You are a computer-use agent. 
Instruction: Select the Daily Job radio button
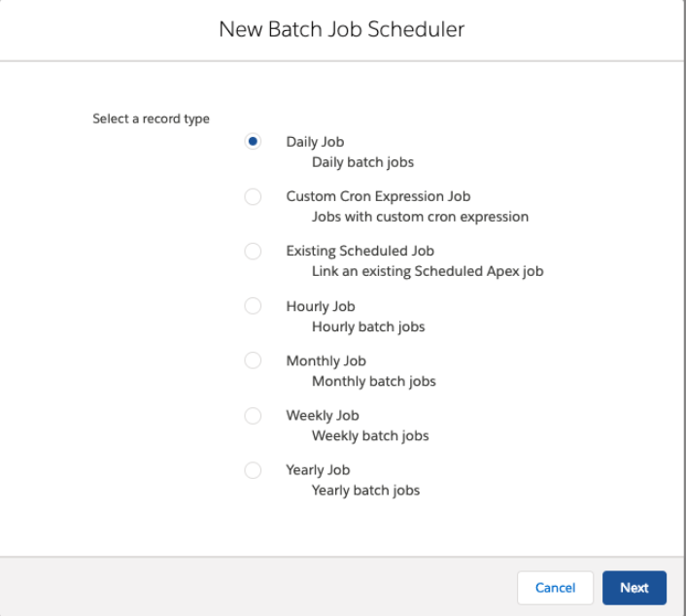253,142
